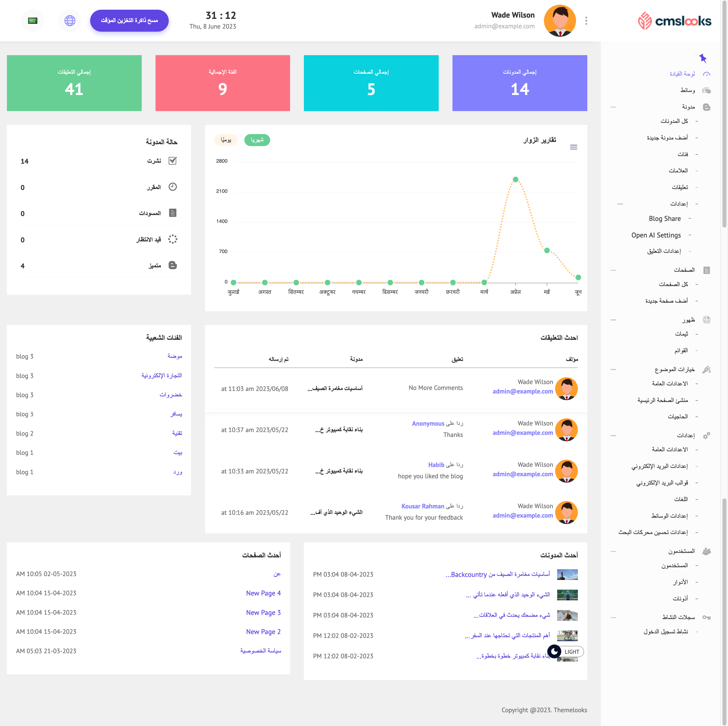
Task: Collapse the Blog section in sidebar
Action: click(x=613, y=107)
